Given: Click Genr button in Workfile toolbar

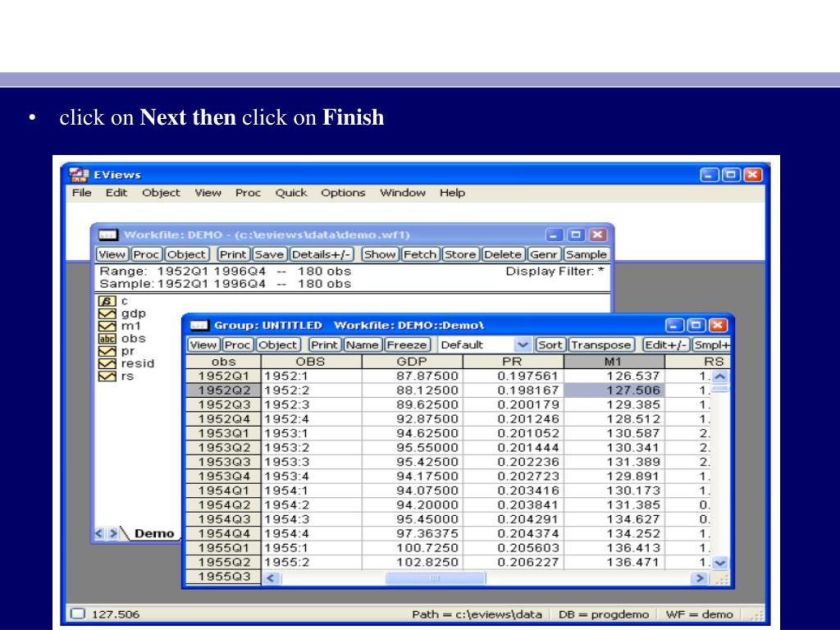Looking at the screenshot, I should [x=544, y=254].
